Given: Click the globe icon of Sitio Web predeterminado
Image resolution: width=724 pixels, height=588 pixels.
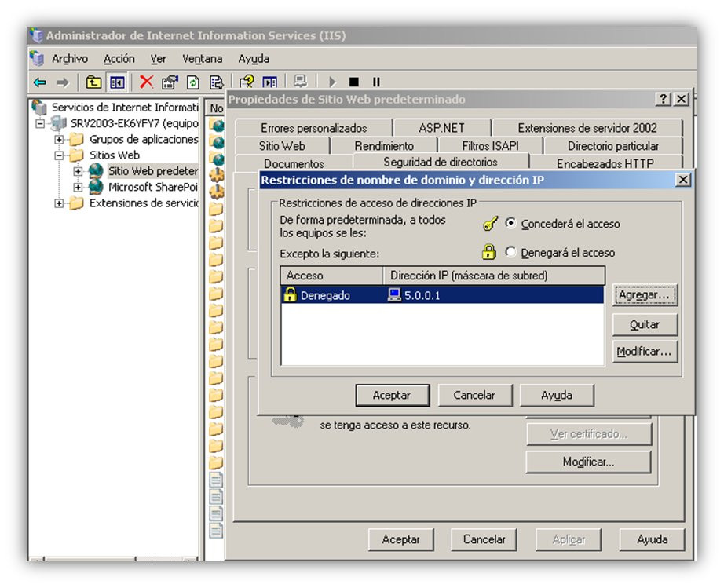Looking at the screenshot, I should pos(96,171).
